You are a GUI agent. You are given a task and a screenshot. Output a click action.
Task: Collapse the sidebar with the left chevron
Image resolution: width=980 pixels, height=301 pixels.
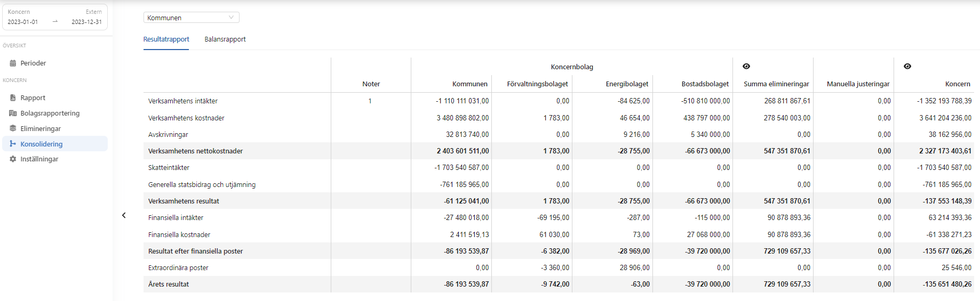124,215
